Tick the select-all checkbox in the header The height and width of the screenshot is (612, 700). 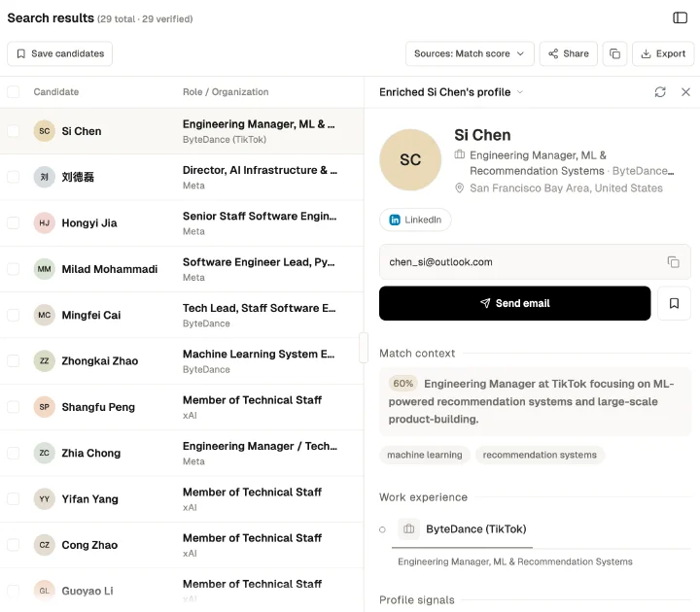point(14,92)
